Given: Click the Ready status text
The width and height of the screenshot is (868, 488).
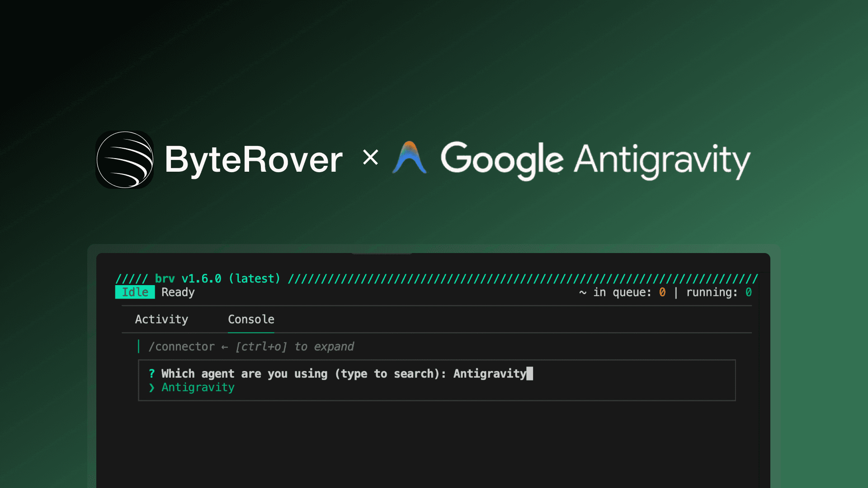Looking at the screenshot, I should click(x=178, y=292).
